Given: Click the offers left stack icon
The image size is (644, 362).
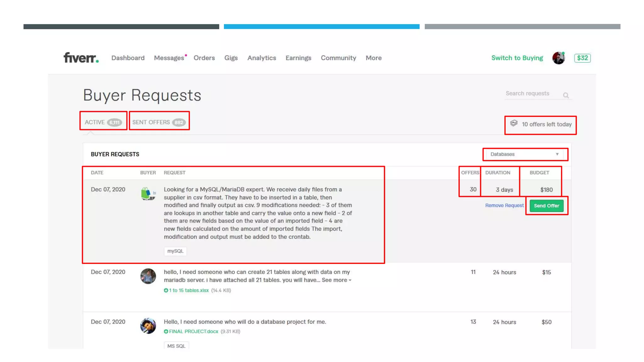Looking at the screenshot, I should pos(514,123).
